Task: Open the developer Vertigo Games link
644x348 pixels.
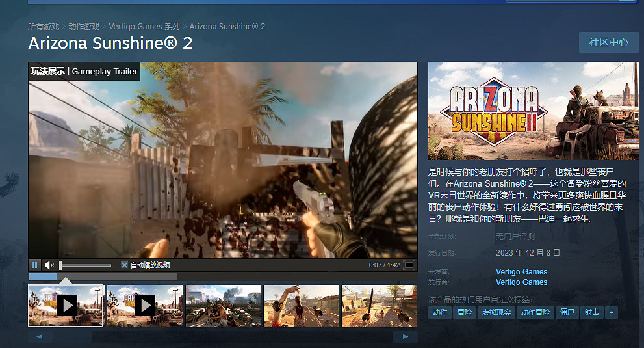Action: pos(521,272)
